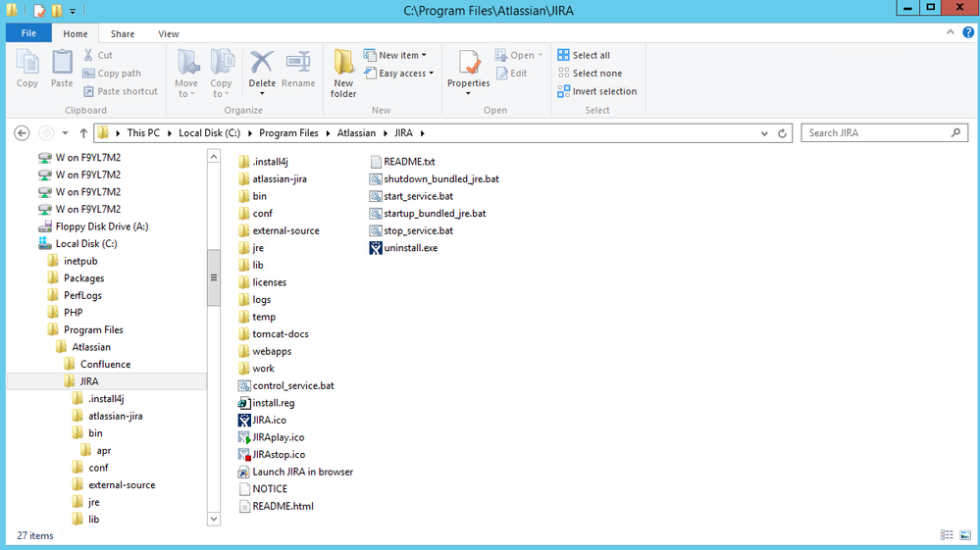Open Quick Access Toolbar customize arrow
This screenshot has width=980, height=550.
[x=73, y=11]
